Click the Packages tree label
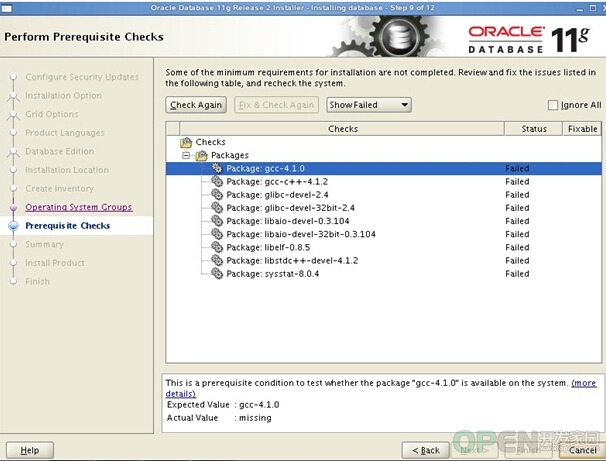Viewport: 606px width, 461px height. pos(230,155)
